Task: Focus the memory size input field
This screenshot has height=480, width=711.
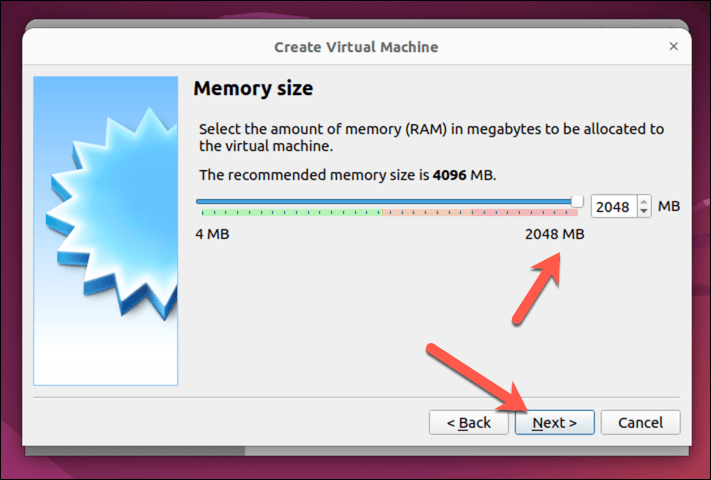Action: pos(612,206)
